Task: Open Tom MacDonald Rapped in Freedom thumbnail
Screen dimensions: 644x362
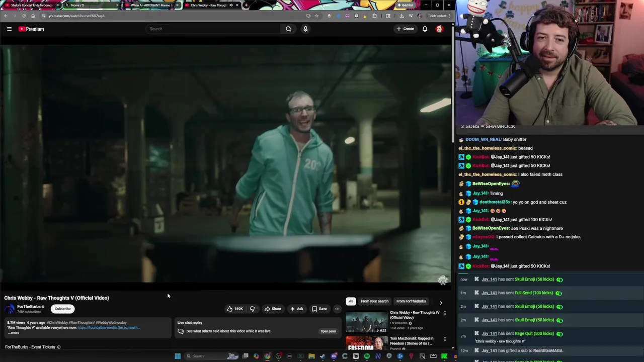Action: coord(366,343)
